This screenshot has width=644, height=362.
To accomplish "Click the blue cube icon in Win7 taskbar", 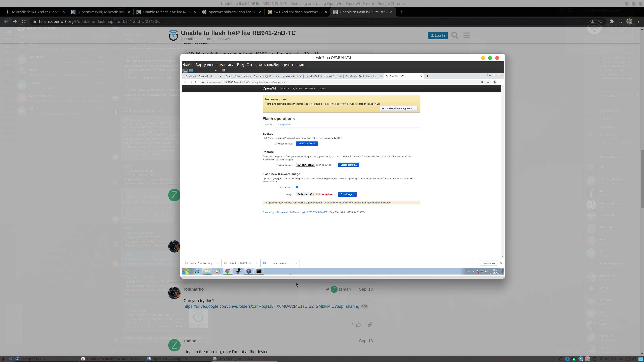I will click(249, 271).
